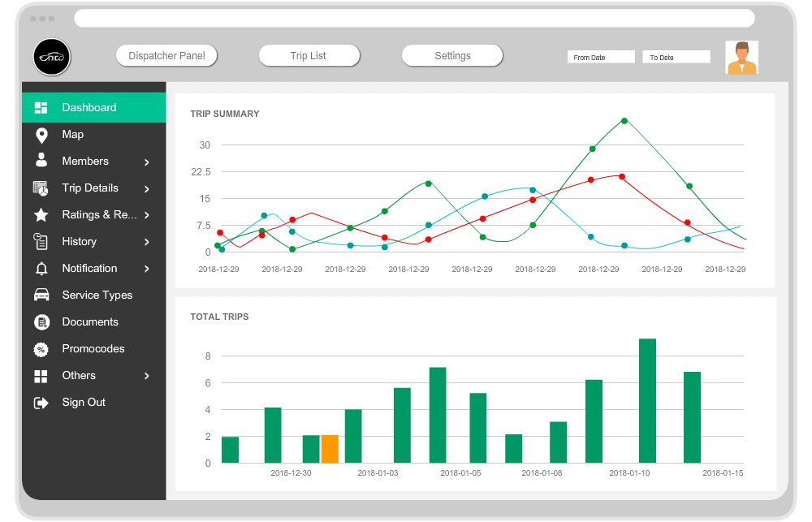Click the Service Types car icon
This screenshot has height=522, width=812.
click(x=41, y=295)
